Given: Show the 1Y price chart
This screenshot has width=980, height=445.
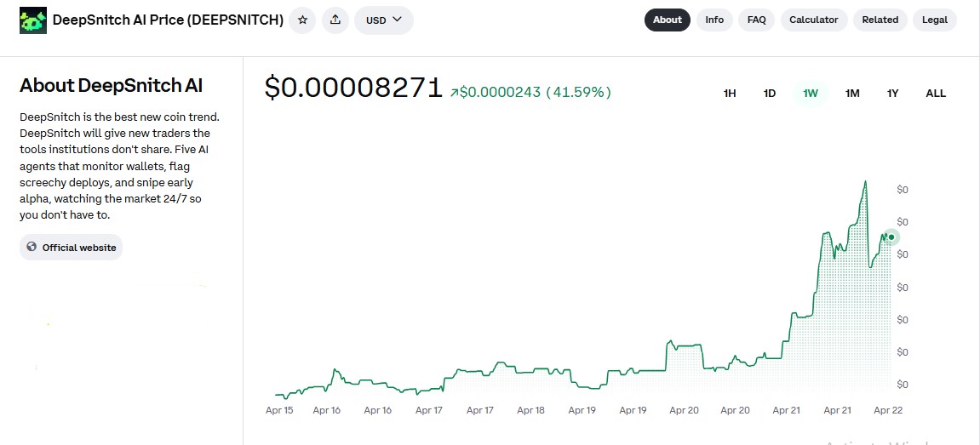Looking at the screenshot, I should coord(892,94).
